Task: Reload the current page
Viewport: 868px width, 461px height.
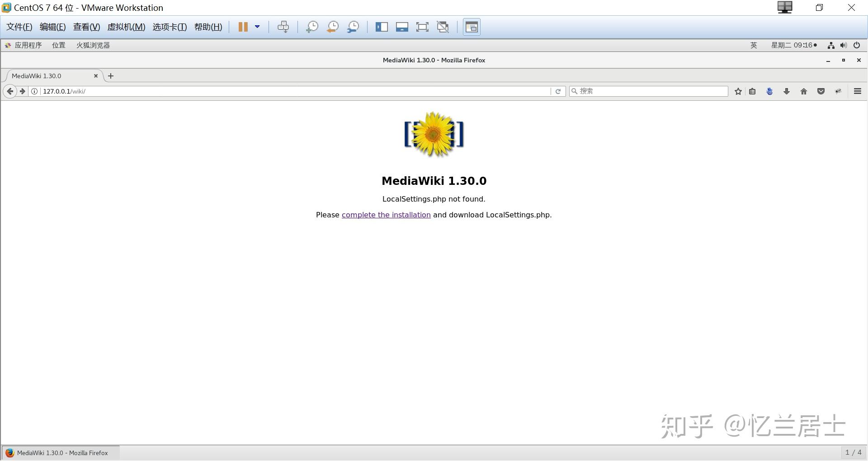Action: tap(558, 91)
